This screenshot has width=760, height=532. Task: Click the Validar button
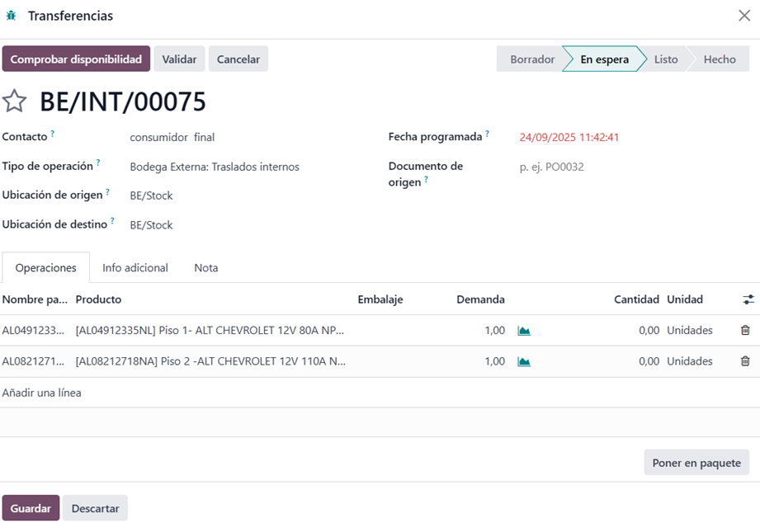pyautogui.click(x=179, y=59)
